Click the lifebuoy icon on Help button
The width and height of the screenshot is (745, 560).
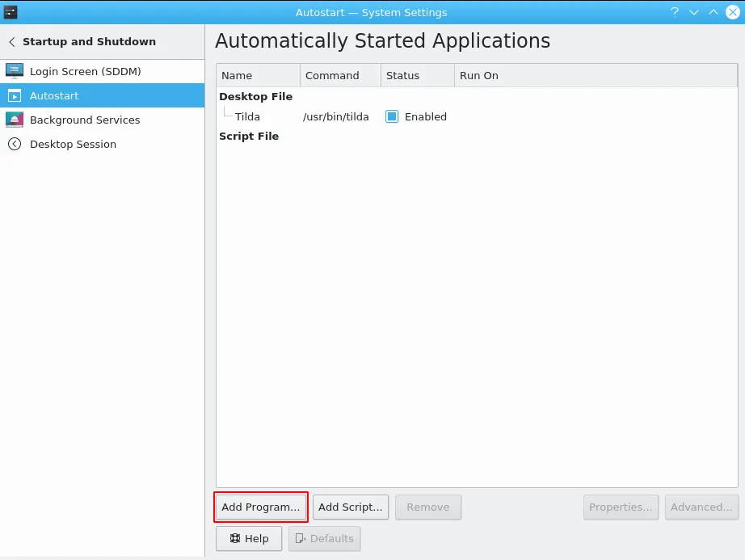click(x=234, y=538)
